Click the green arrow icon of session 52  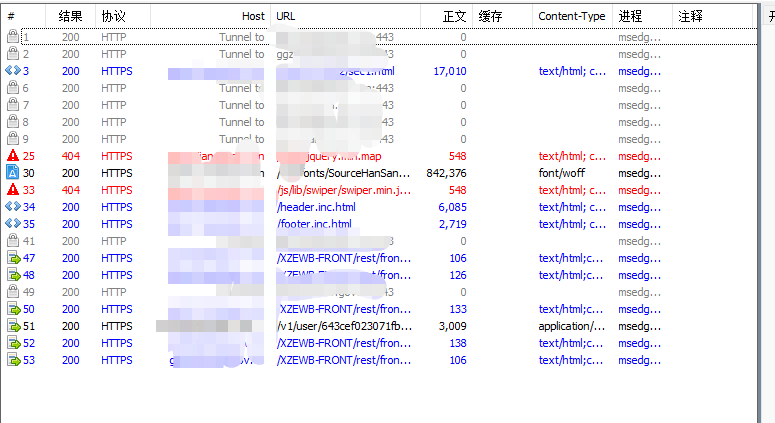pyautogui.click(x=14, y=343)
